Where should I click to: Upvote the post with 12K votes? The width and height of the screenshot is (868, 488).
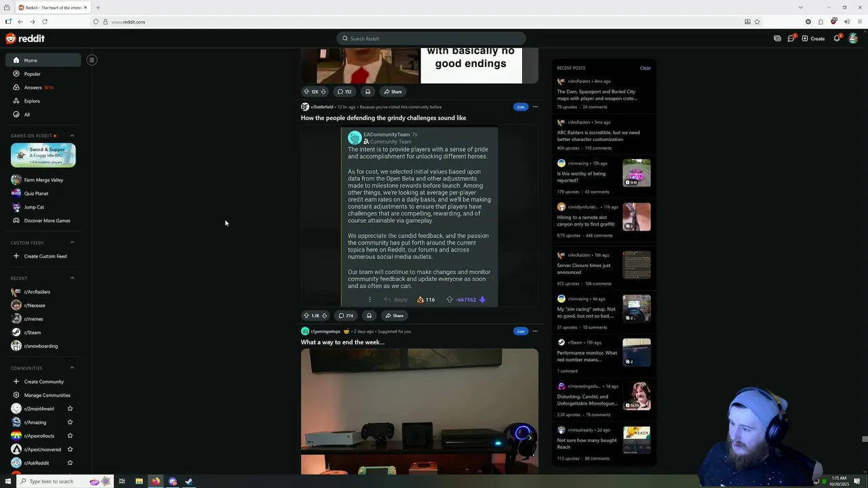click(306, 91)
